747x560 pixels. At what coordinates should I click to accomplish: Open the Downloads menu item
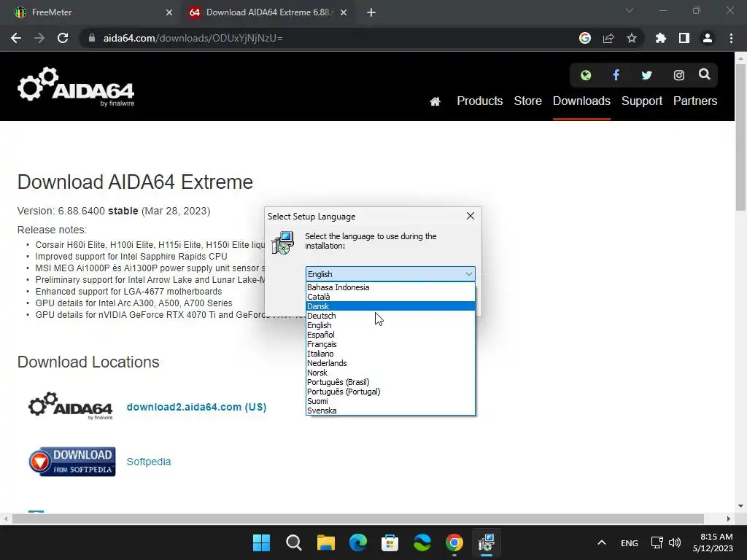[x=581, y=101]
